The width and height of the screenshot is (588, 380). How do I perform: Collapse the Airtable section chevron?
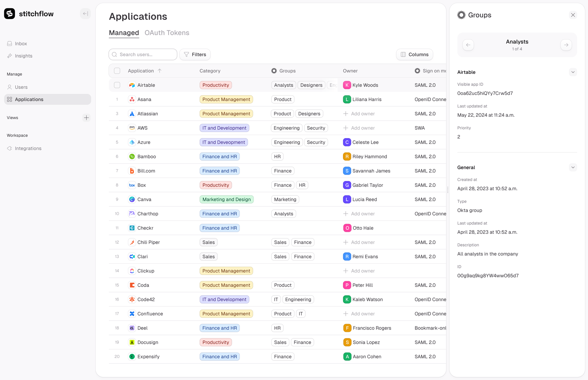[x=573, y=72]
